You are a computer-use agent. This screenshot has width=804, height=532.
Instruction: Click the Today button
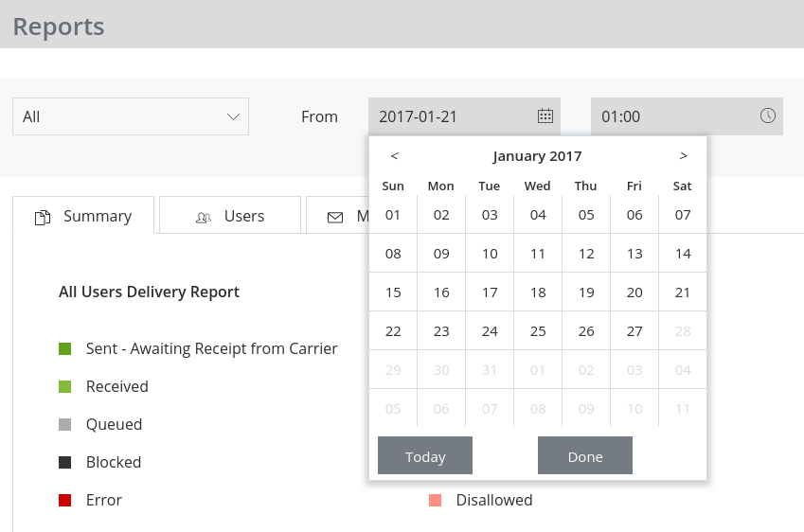[x=425, y=455]
